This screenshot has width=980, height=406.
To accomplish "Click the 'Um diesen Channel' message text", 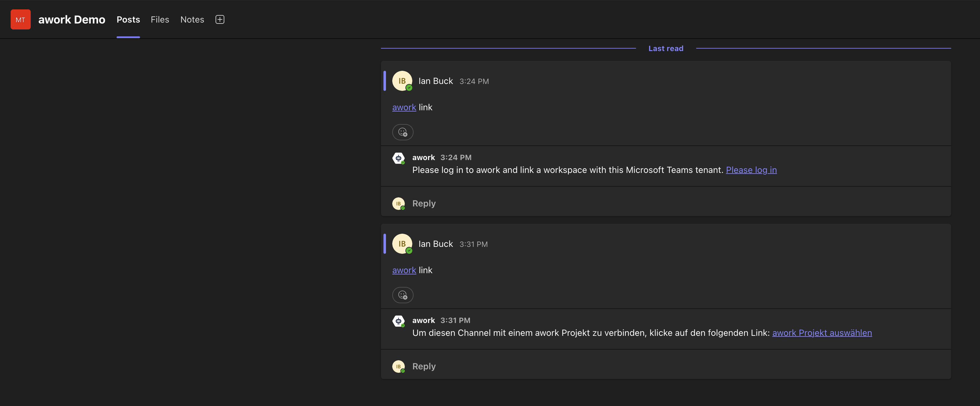I will tap(591, 333).
